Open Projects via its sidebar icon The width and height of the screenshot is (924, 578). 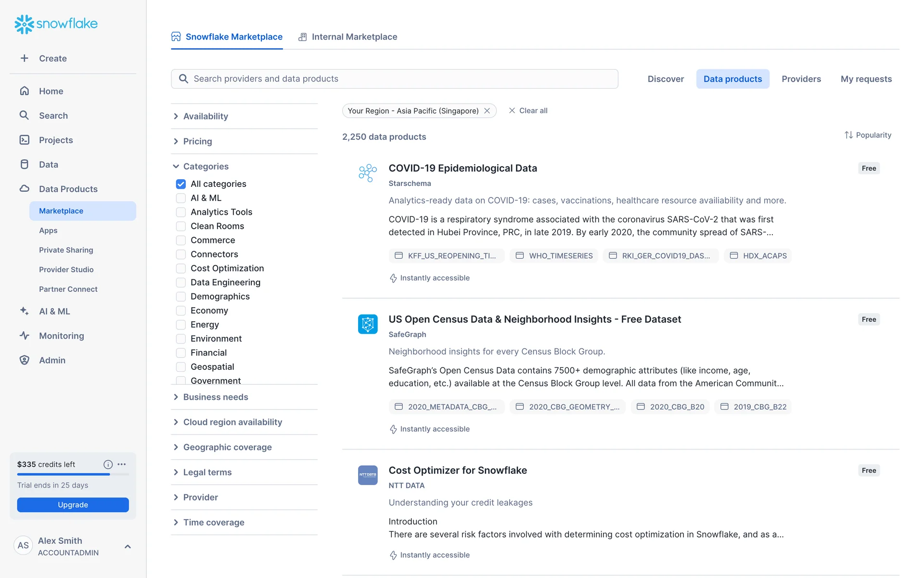24,140
